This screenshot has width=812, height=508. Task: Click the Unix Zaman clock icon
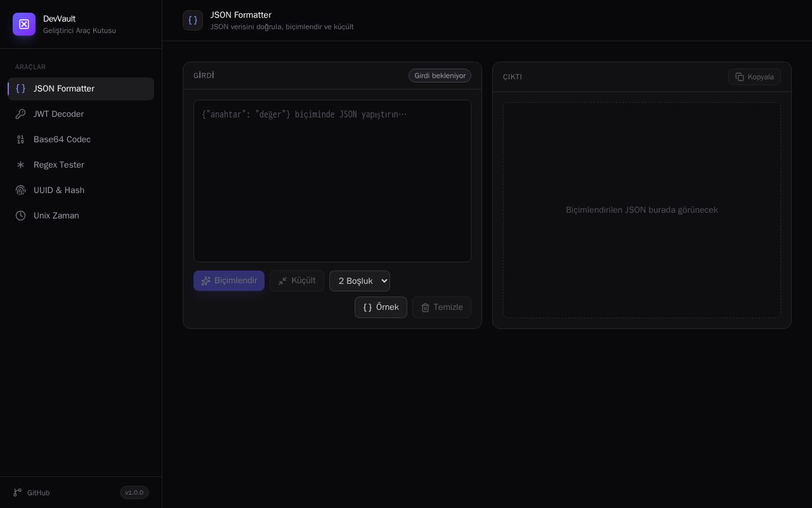[x=20, y=216]
